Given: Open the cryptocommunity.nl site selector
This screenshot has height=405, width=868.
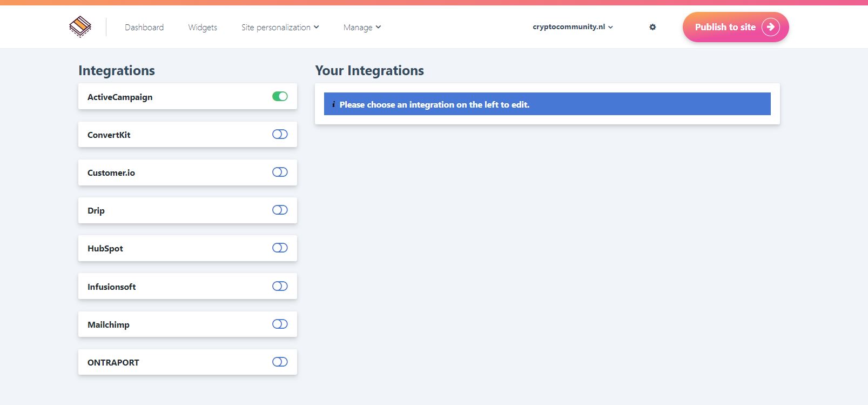Looking at the screenshot, I should tap(573, 27).
